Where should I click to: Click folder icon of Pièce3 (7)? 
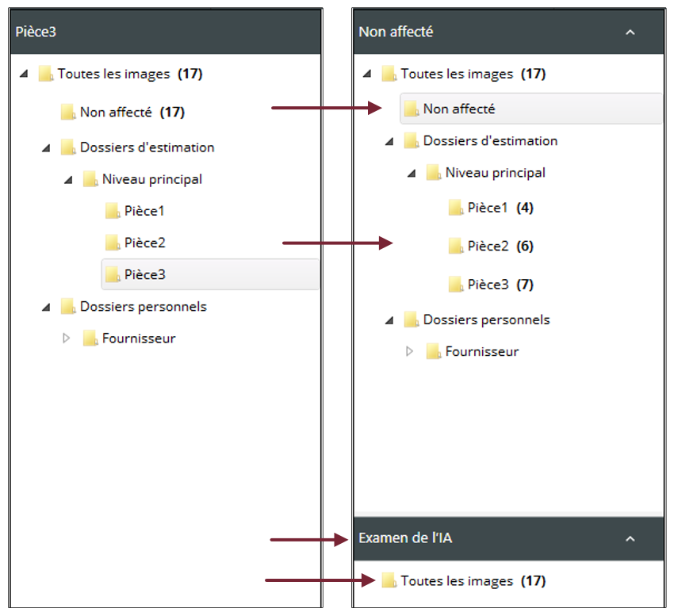click(x=456, y=285)
